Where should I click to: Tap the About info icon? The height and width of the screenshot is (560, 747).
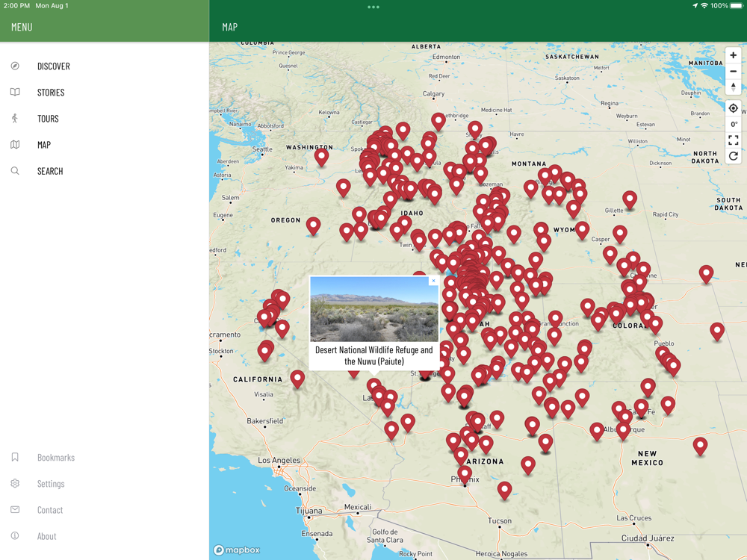click(15, 535)
